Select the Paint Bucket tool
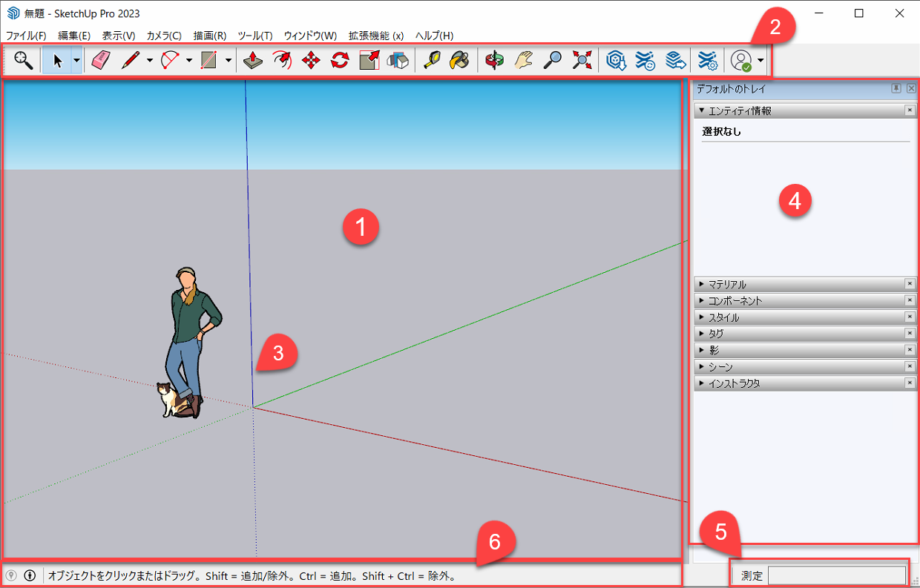 [x=459, y=61]
